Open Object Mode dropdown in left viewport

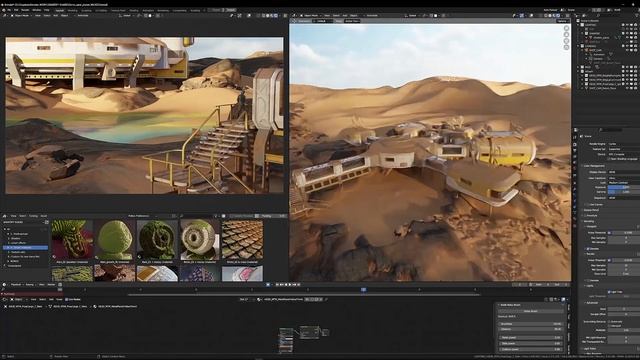pos(21,16)
